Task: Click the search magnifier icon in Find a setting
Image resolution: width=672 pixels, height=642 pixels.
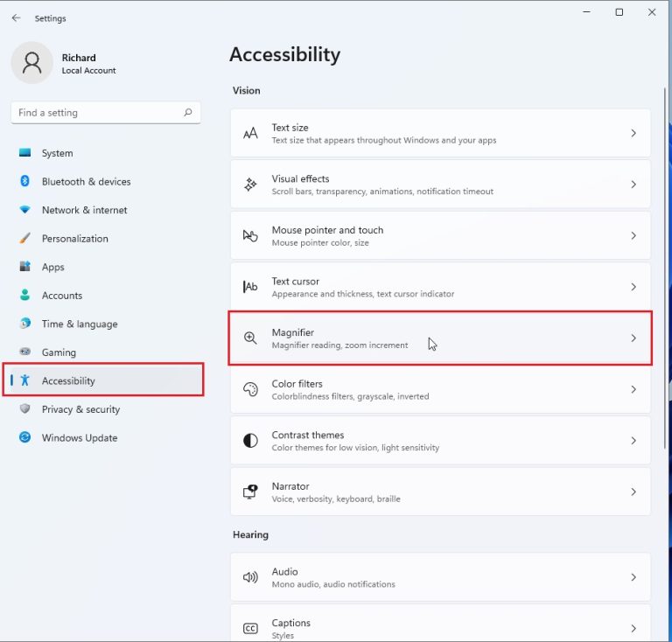Action: tap(188, 112)
